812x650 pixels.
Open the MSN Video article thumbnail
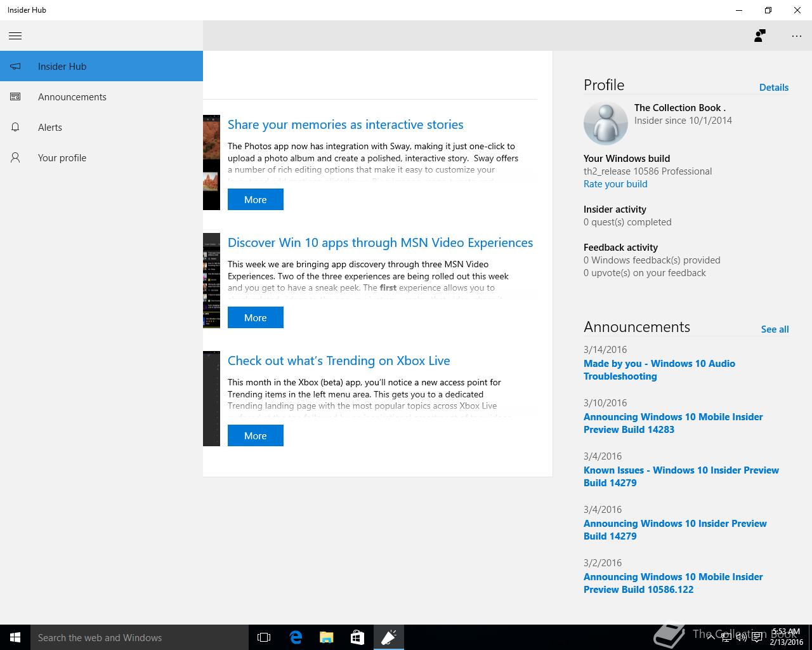pos(211,281)
